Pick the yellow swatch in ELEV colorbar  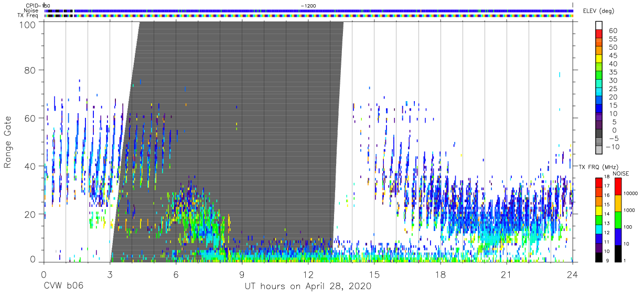tap(599, 59)
